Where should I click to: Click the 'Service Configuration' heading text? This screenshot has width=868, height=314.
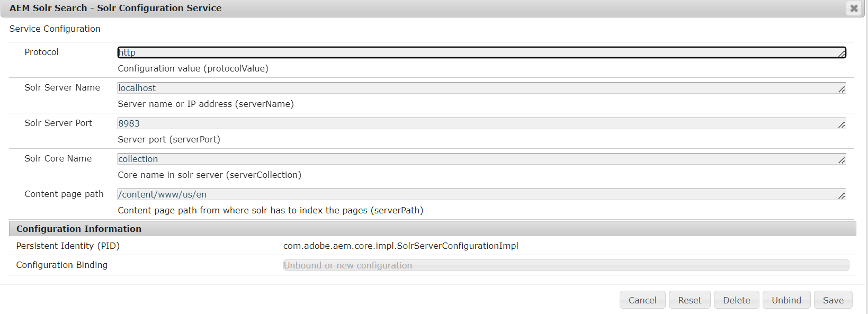click(x=55, y=29)
